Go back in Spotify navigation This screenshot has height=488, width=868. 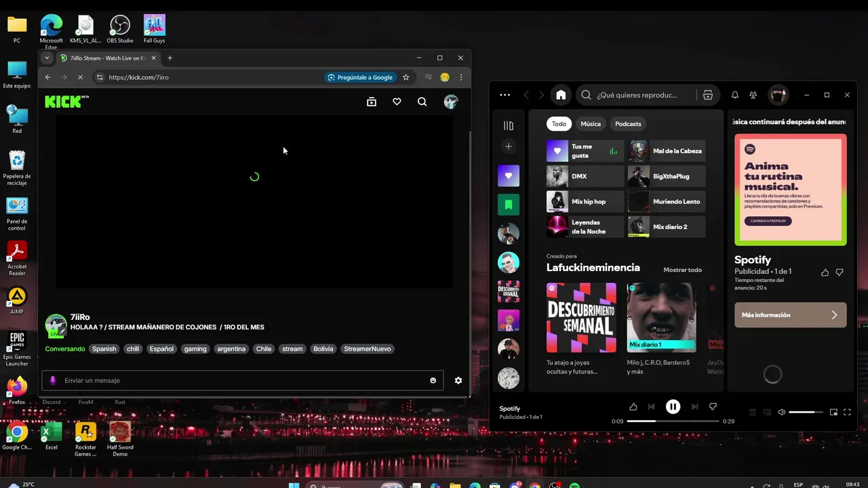click(x=526, y=95)
